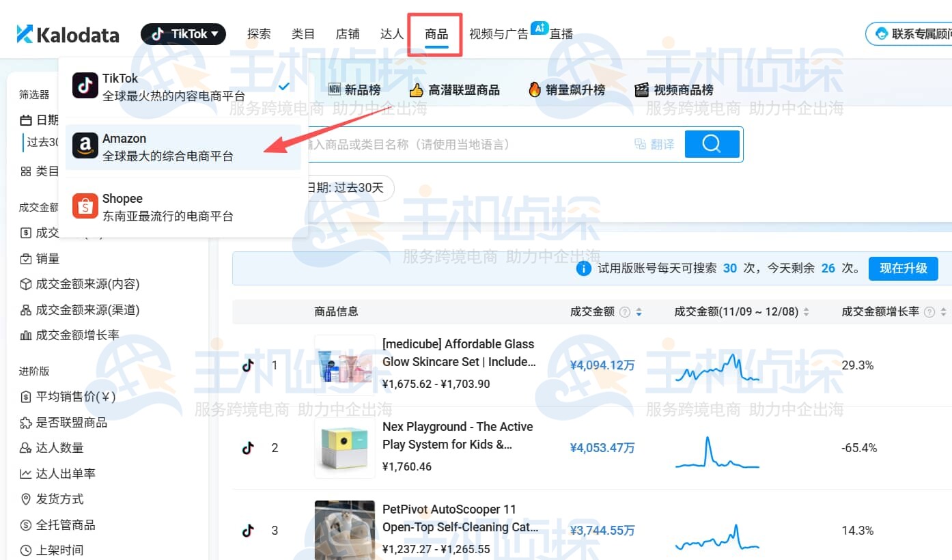Image resolution: width=952 pixels, height=560 pixels.
Task: Click inside the product search input field
Action: (478, 143)
